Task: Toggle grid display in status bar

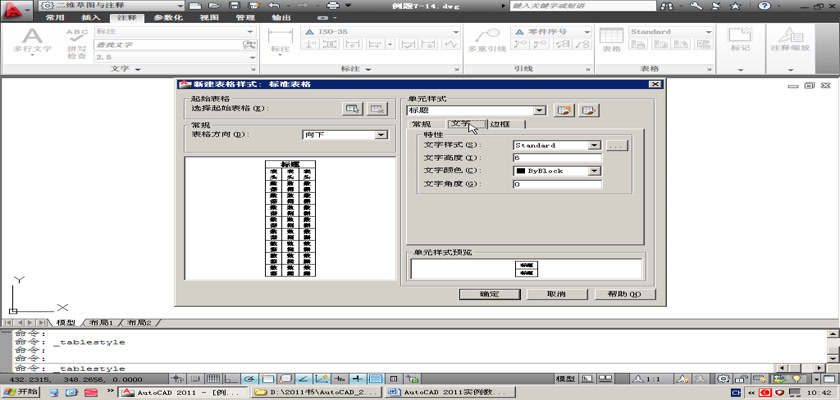Action: point(214,379)
